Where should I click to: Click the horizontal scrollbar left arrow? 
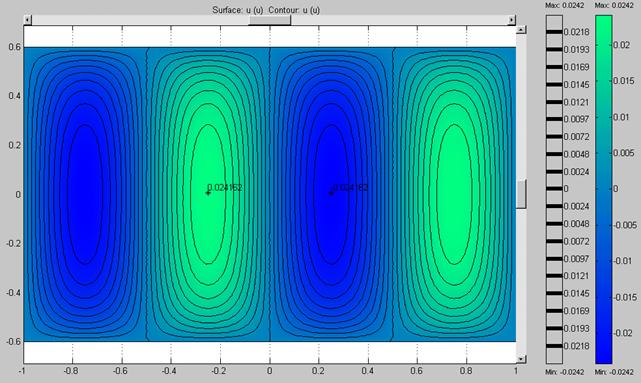[27, 20]
